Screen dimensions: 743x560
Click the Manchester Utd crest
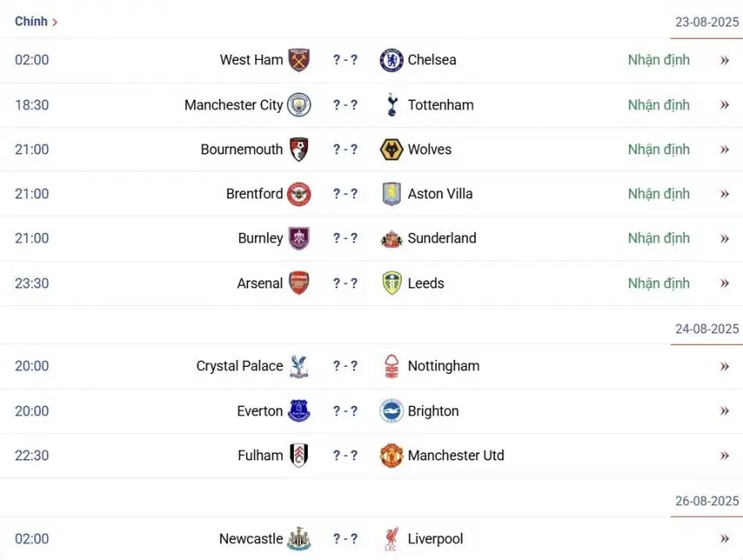click(392, 455)
